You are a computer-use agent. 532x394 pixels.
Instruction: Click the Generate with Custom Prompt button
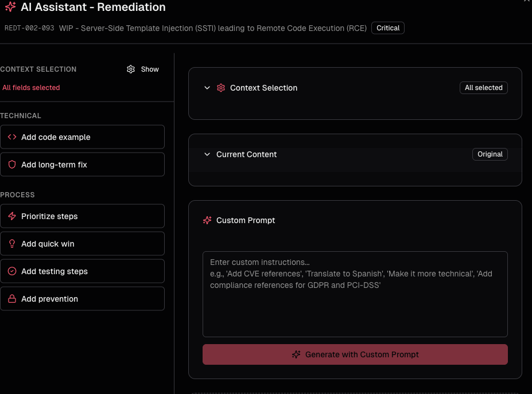355,354
